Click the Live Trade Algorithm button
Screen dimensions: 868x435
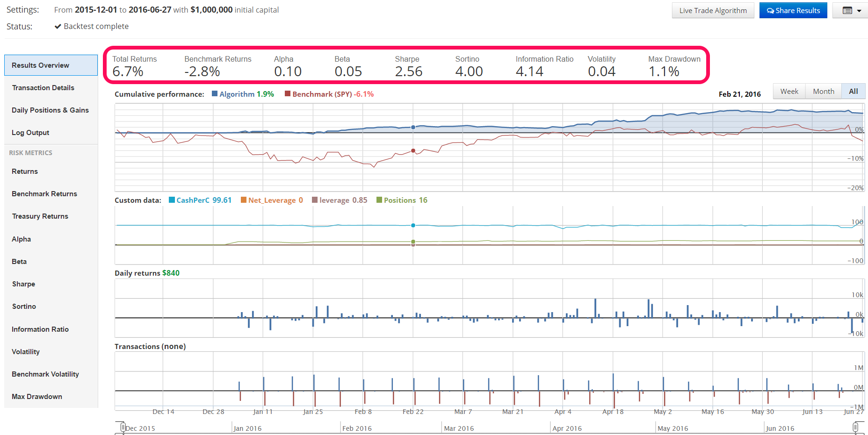713,10
